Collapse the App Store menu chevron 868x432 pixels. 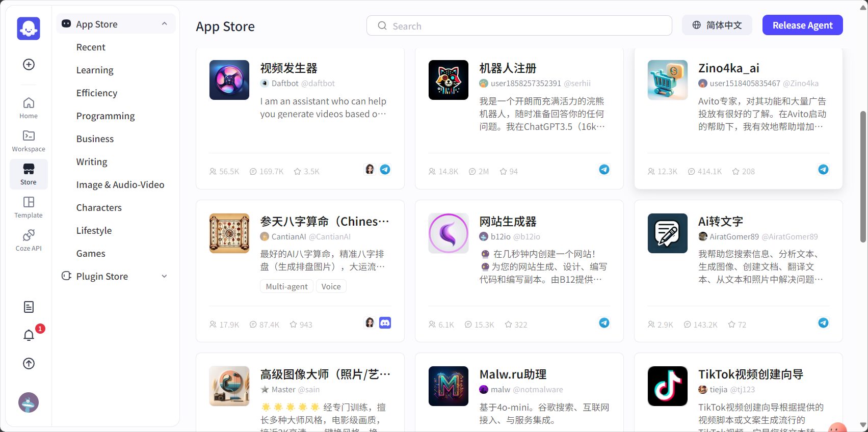point(164,24)
